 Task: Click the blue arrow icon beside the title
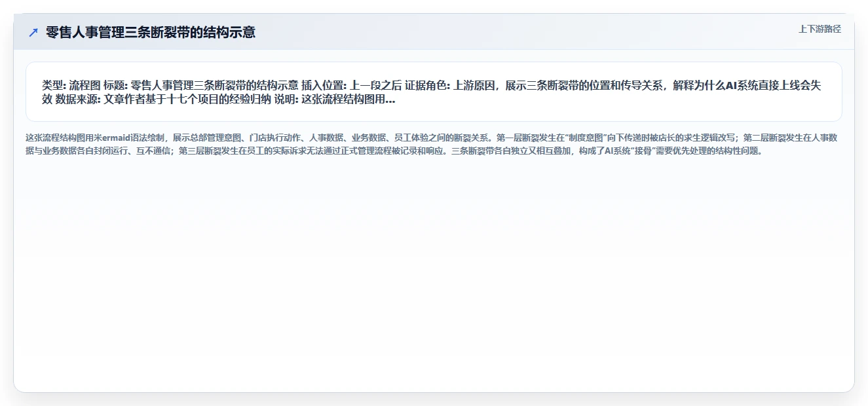pos(33,32)
